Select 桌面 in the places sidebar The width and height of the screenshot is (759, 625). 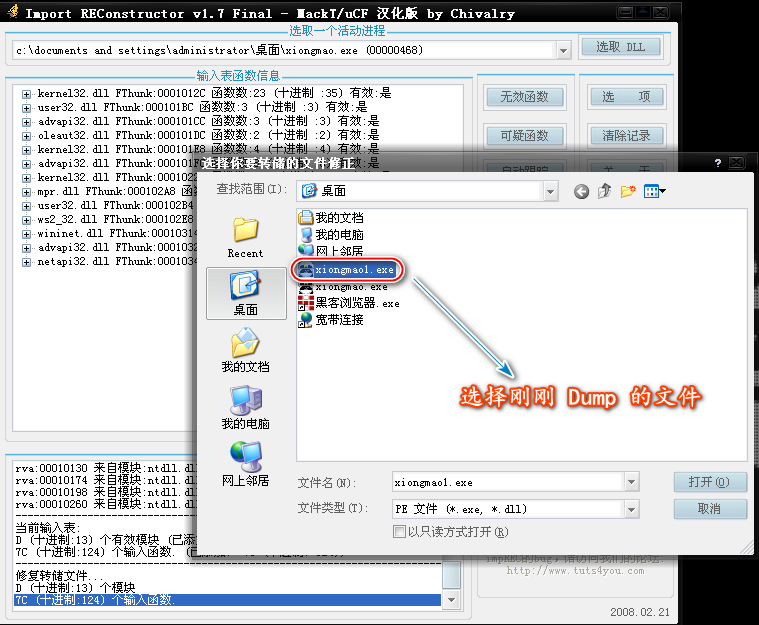coord(246,293)
